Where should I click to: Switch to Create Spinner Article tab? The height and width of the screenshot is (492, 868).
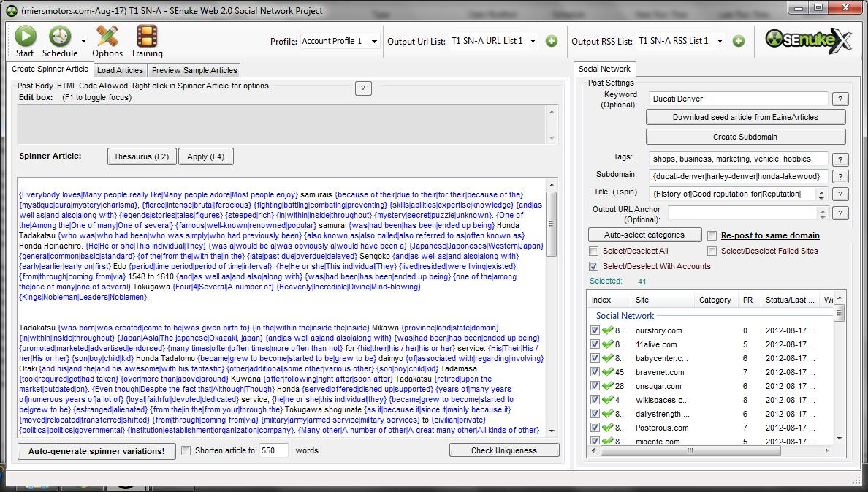pos(50,69)
